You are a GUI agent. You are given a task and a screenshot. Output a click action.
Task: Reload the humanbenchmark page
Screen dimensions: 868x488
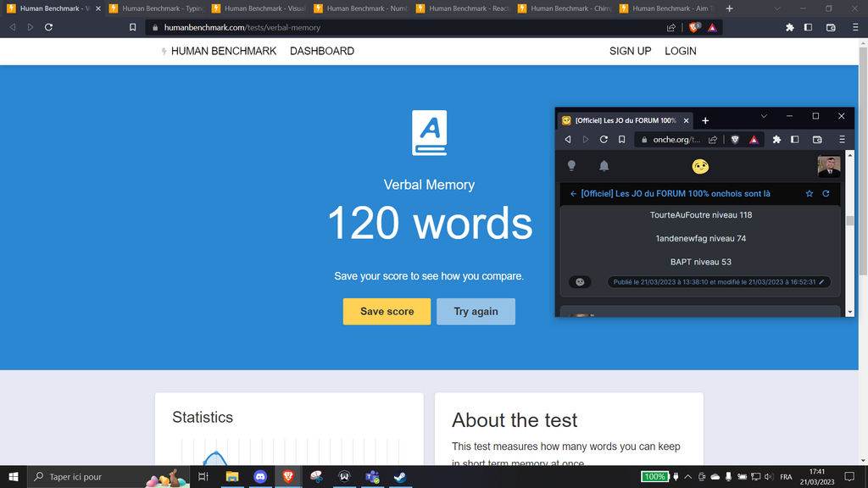click(48, 27)
